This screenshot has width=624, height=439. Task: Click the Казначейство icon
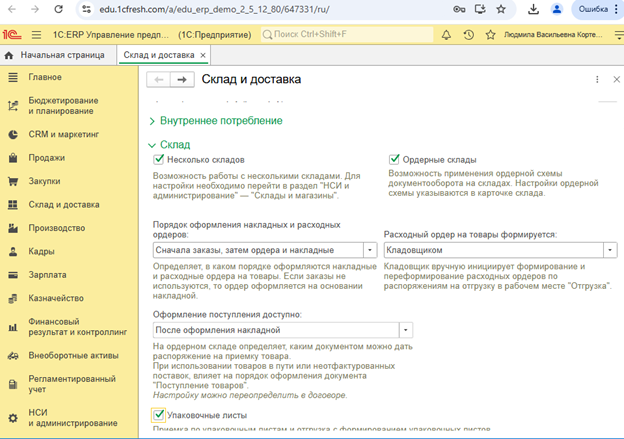click(x=13, y=298)
